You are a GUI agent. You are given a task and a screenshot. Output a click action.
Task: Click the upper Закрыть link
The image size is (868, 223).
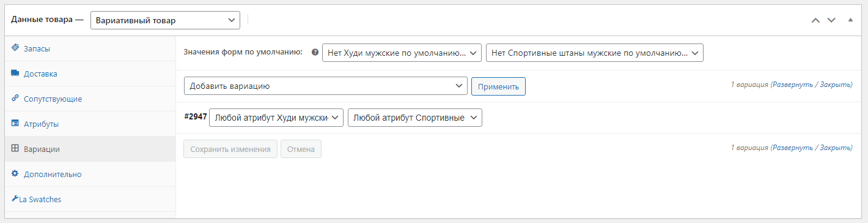click(x=834, y=85)
